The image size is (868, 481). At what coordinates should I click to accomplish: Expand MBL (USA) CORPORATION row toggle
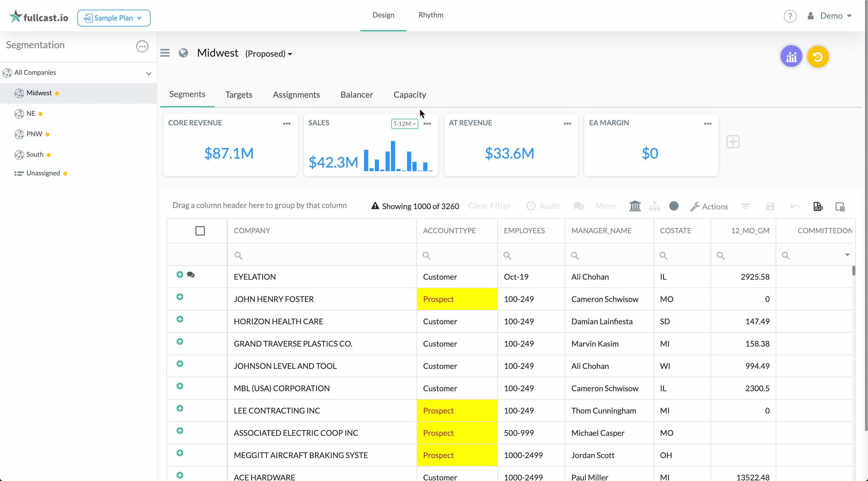[180, 386]
